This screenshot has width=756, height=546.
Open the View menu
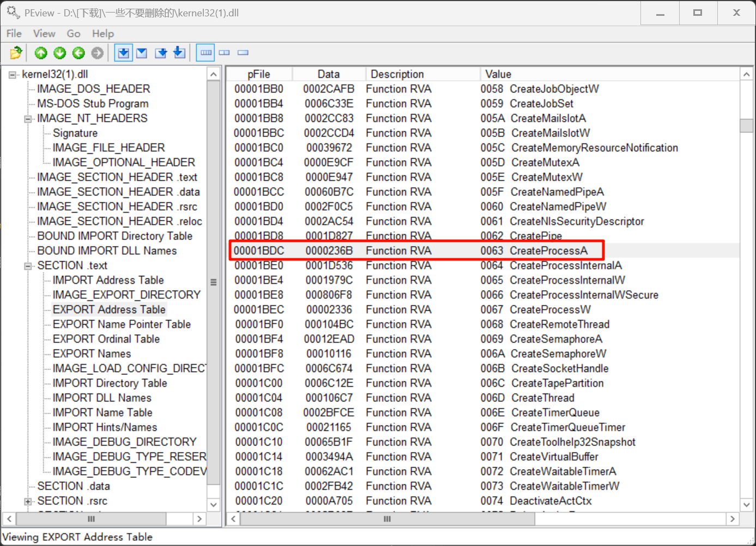pyautogui.click(x=44, y=34)
